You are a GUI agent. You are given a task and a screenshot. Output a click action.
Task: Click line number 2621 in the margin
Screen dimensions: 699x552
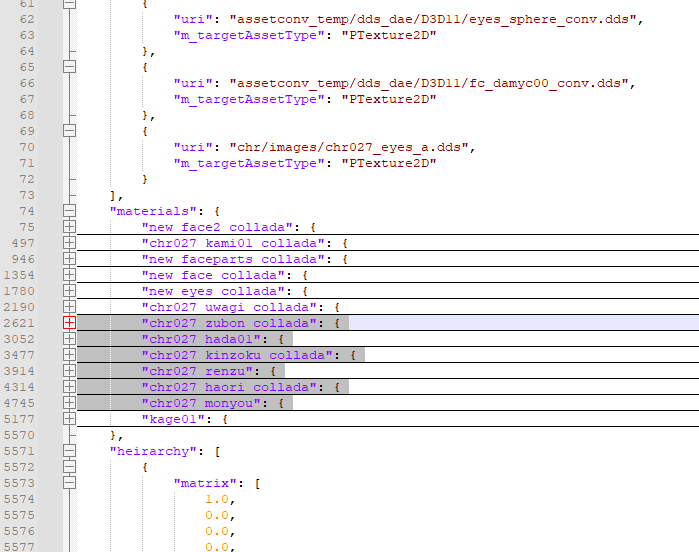pyautogui.click(x=19, y=323)
